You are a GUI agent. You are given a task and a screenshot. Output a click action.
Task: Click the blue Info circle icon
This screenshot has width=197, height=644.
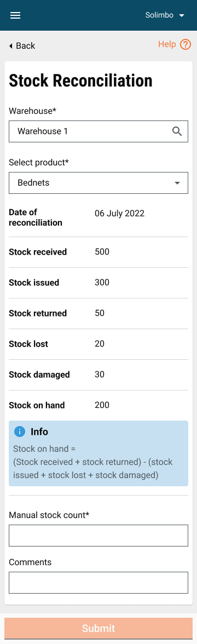point(19,432)
